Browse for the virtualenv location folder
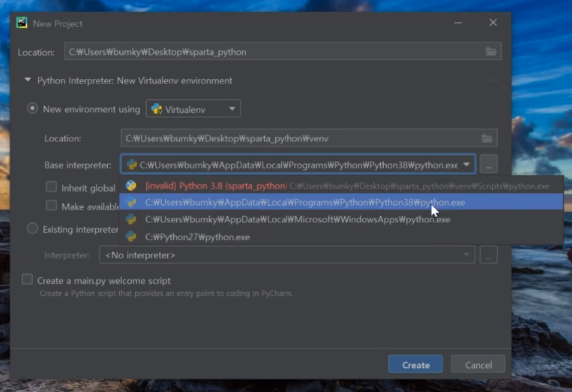This screenshot has height=392, width=572. [487, 138]
